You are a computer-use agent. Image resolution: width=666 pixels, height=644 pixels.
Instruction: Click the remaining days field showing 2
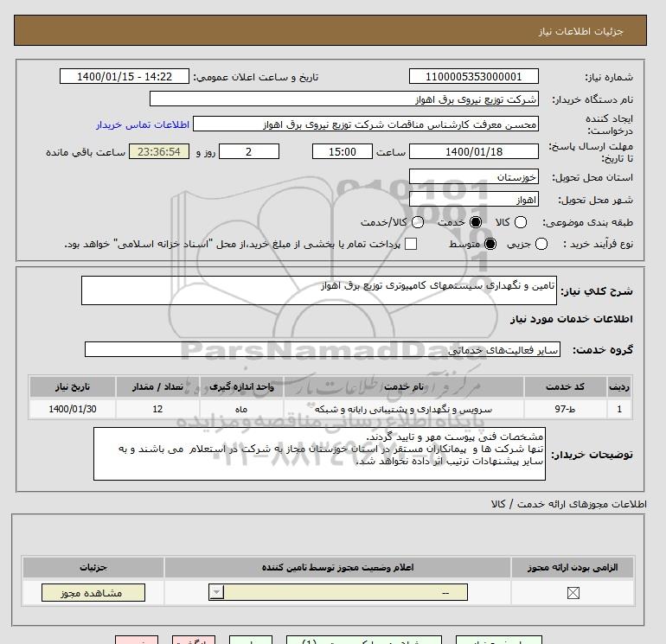249,151
